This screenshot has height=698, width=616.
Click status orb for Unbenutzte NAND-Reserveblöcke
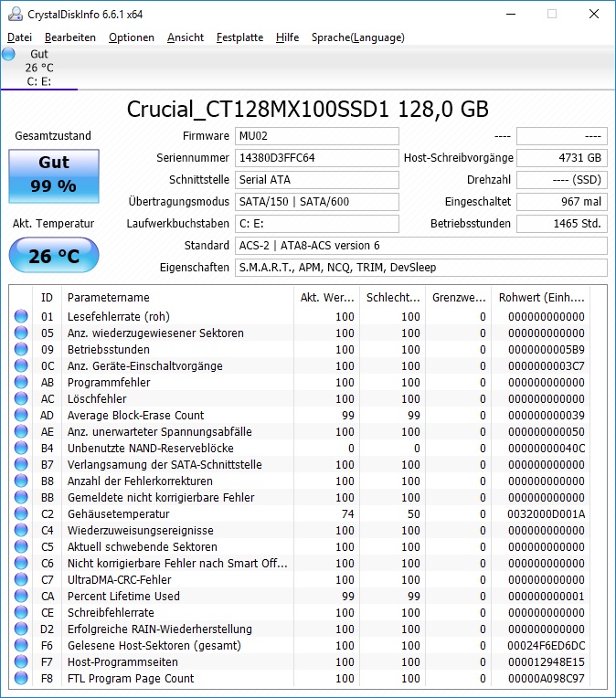[21, 448]
